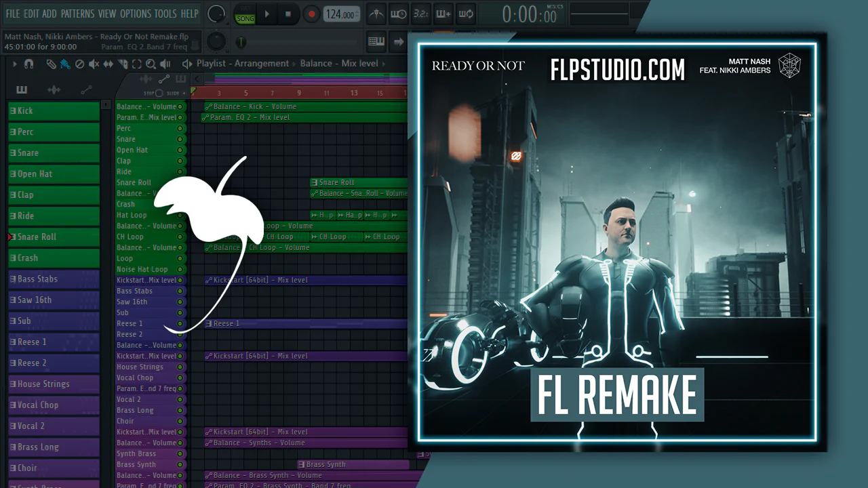Select the Kick pattern in the picker
The image size is (868, 488).
(x=54, y=110)
